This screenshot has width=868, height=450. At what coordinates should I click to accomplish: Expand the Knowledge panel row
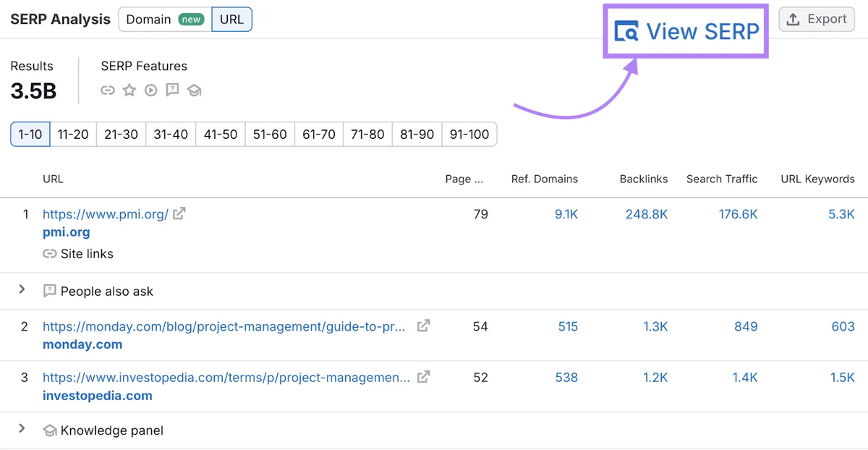point(22,429)
